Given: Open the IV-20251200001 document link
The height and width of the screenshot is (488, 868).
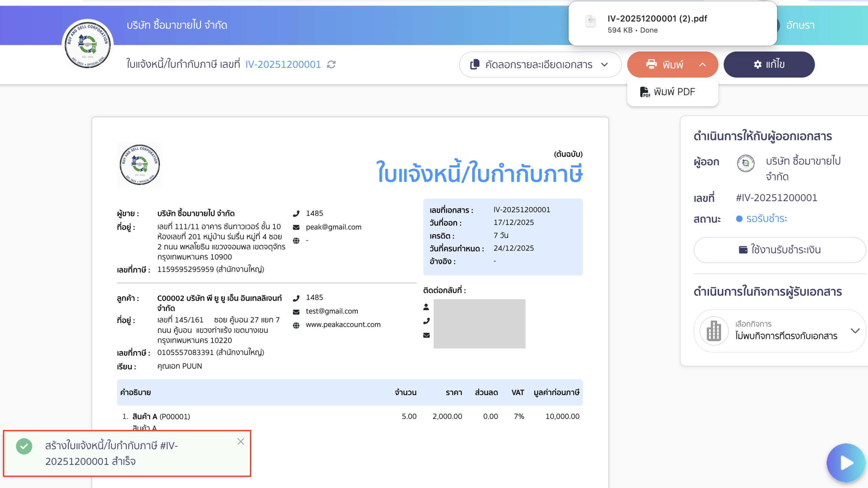Looking at the screenshot, I should pos(283,64).
